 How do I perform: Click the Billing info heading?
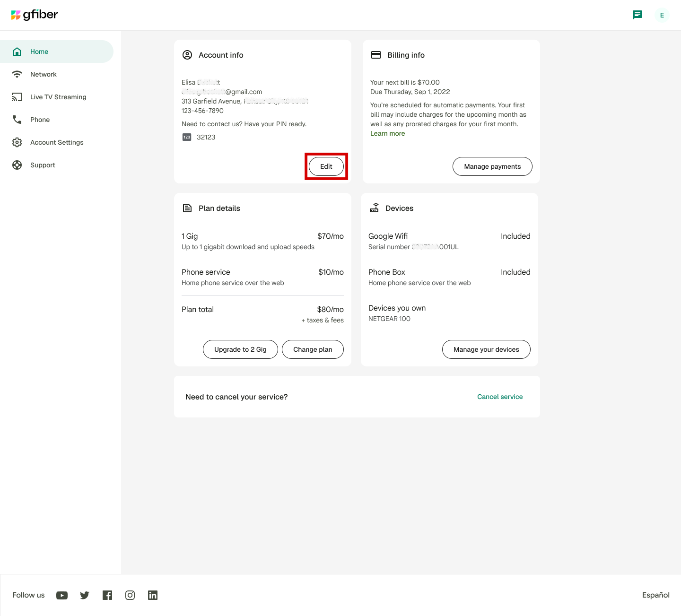406,55
